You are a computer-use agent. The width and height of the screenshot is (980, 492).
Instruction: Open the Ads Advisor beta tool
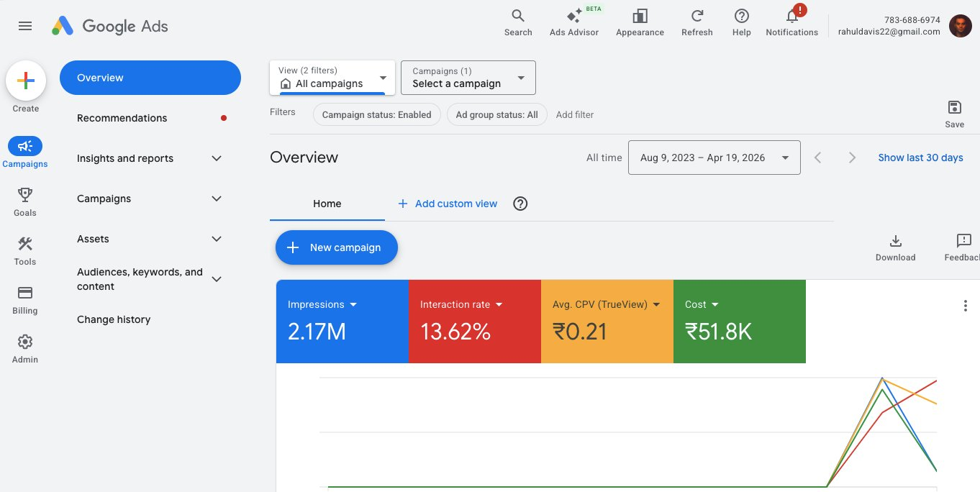pyautogui.click(x=573, y=22)
